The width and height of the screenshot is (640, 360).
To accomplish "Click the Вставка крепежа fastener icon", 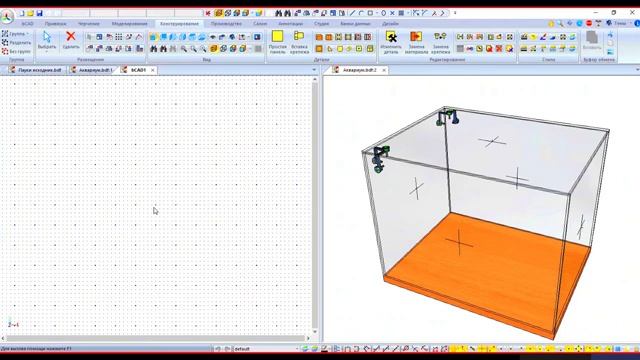I will 299,42.
